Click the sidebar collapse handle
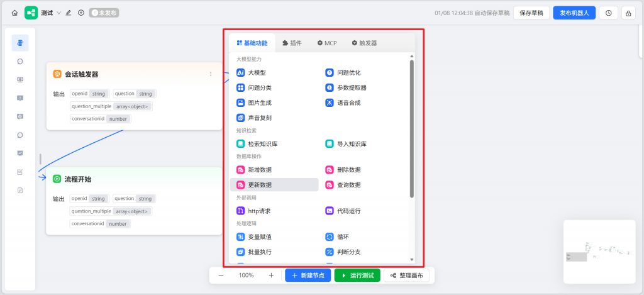This screenshot has height=295, width=644. tap(40, 159)
